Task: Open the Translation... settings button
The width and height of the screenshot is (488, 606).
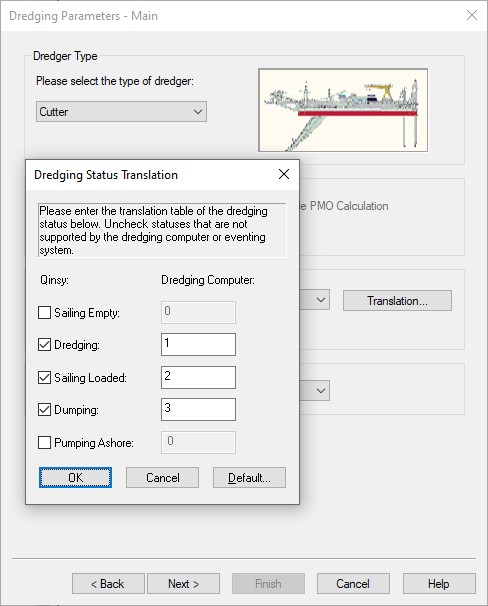Action: (x=397, y=301)
